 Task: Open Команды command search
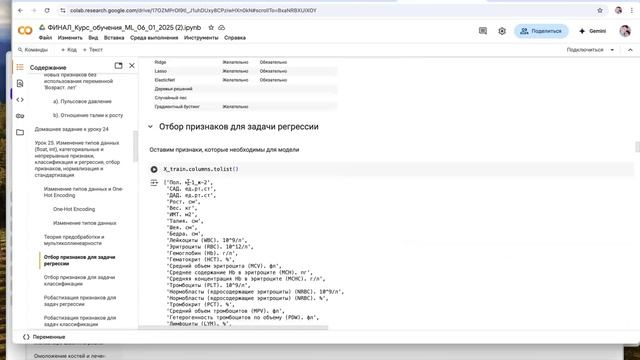pyautogui.click(x=33, y=50)
